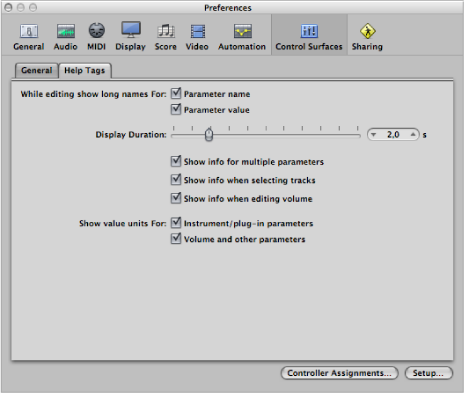Toggle Show info when selecting tracks
Image resolution: width=464 pixels, height=393 pixels.
pyautogui.click(x=176, y=180)
